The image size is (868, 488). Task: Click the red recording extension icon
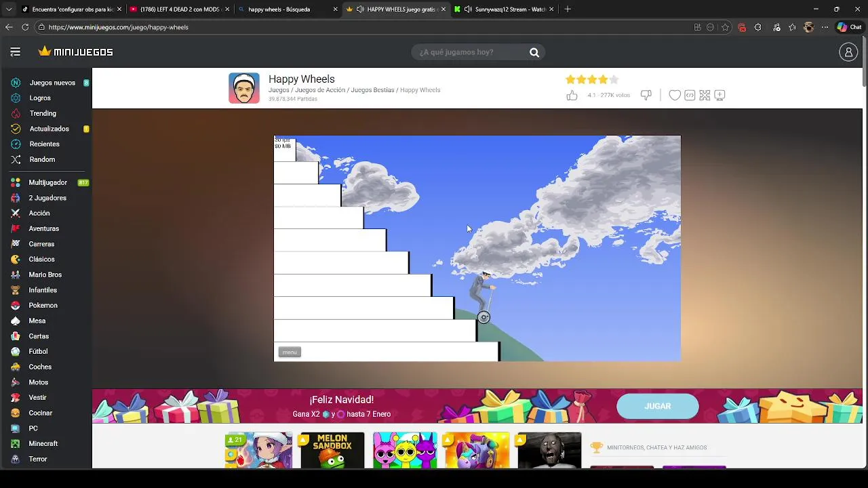[742, 27]
